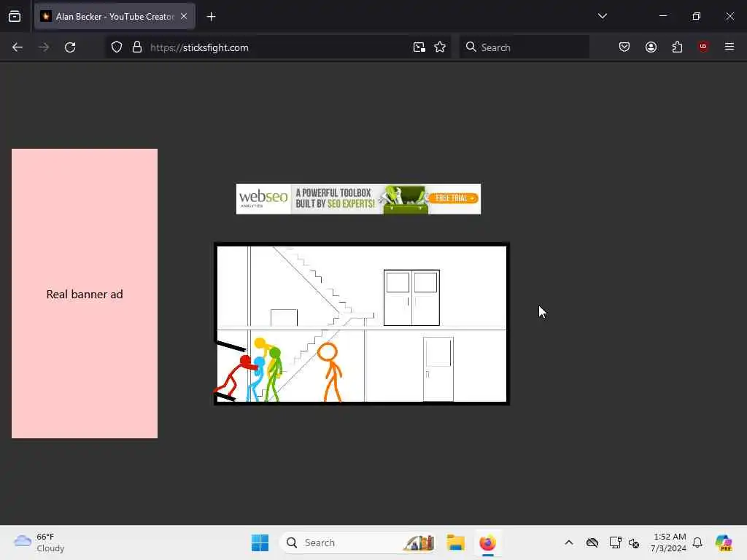Image resolution: width=747 pixels, height=560 pixels.
Task: Click the browser Search box
Action: point(524,47)
